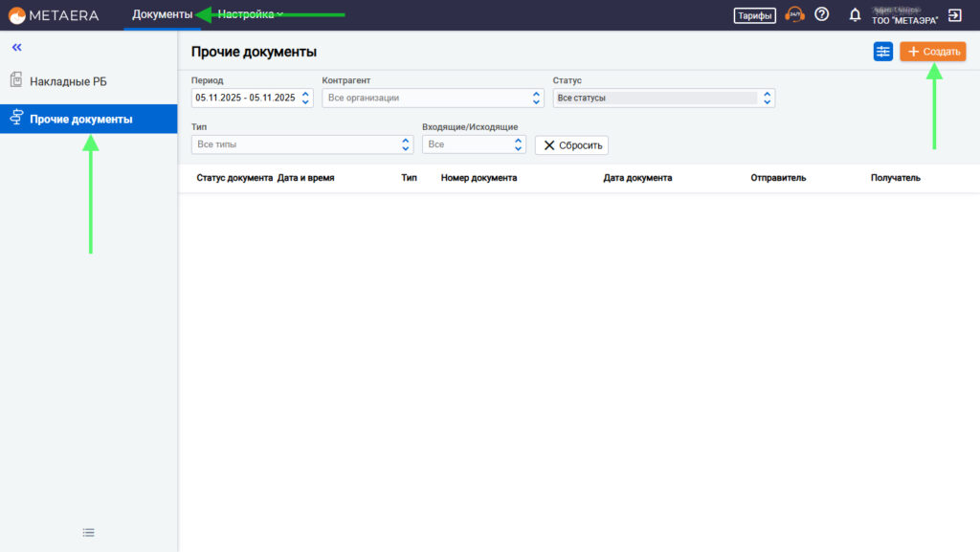Expand the Статус dropdown

point(663,98)
